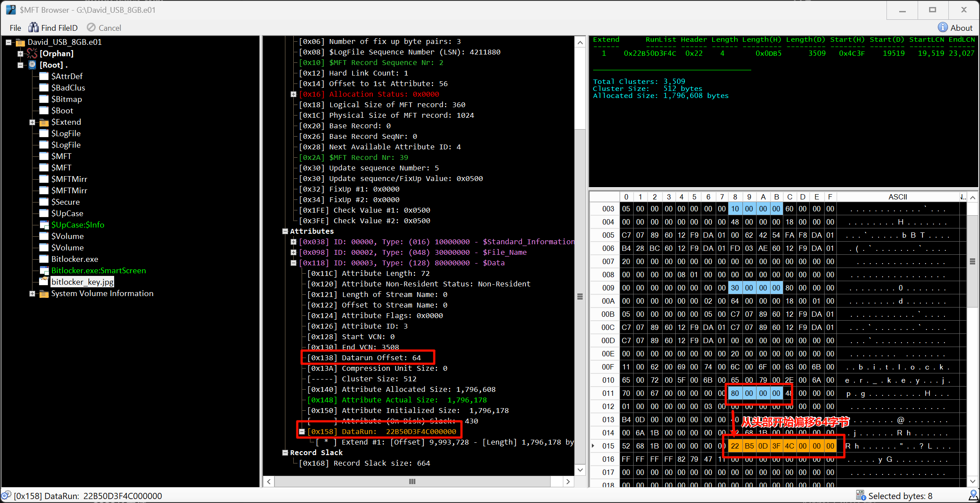Click the Root drive icon
980x503 pixels.
[32, 65]
